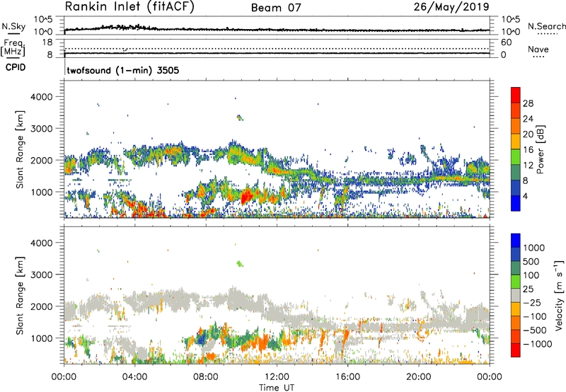Click the '04:00' time tick label
566x392 pixels.
134,377
